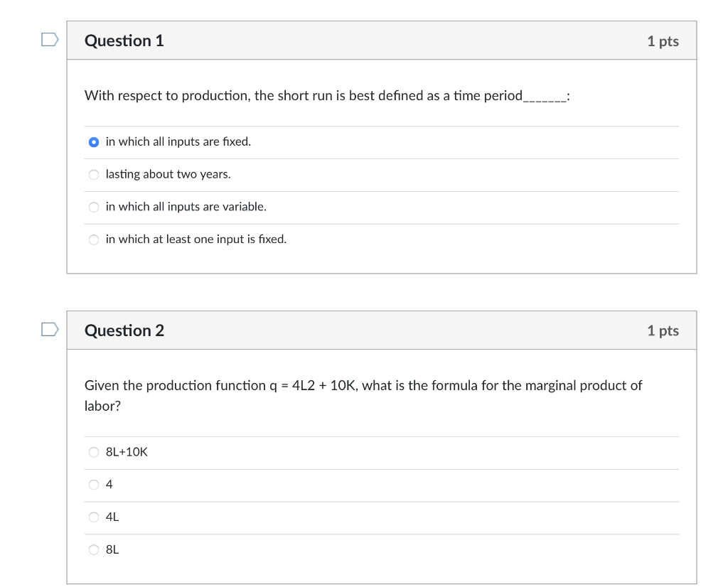This screenshot has height=587, width=728.
Task: Click the '8L+10K' answer label text
Action: point(127,452)
